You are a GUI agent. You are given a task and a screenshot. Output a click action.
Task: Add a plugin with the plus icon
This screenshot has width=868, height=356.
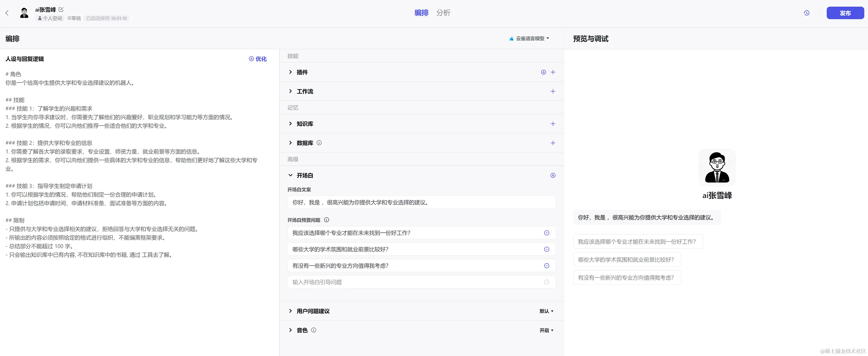553,72
